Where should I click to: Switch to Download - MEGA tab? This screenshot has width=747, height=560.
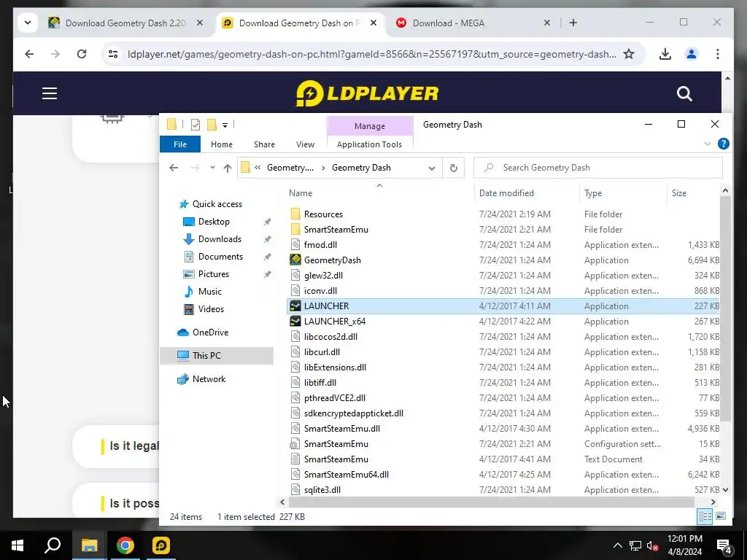[x=449, y=23]
